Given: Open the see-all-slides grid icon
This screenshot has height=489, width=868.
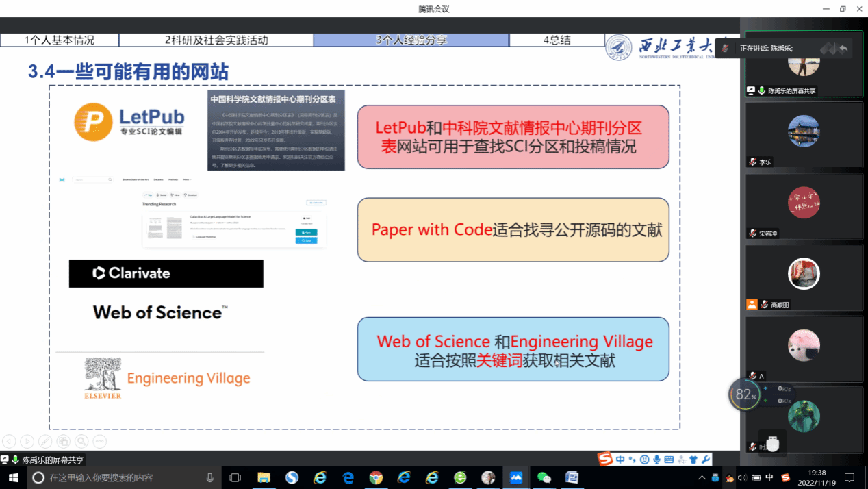Looking at the screenshot, I should (63, 441).
